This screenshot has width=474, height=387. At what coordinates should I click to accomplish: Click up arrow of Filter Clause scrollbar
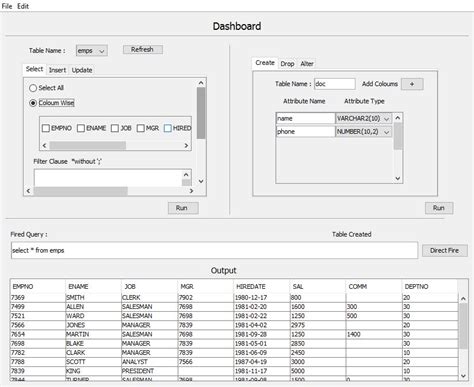point(186,175)
